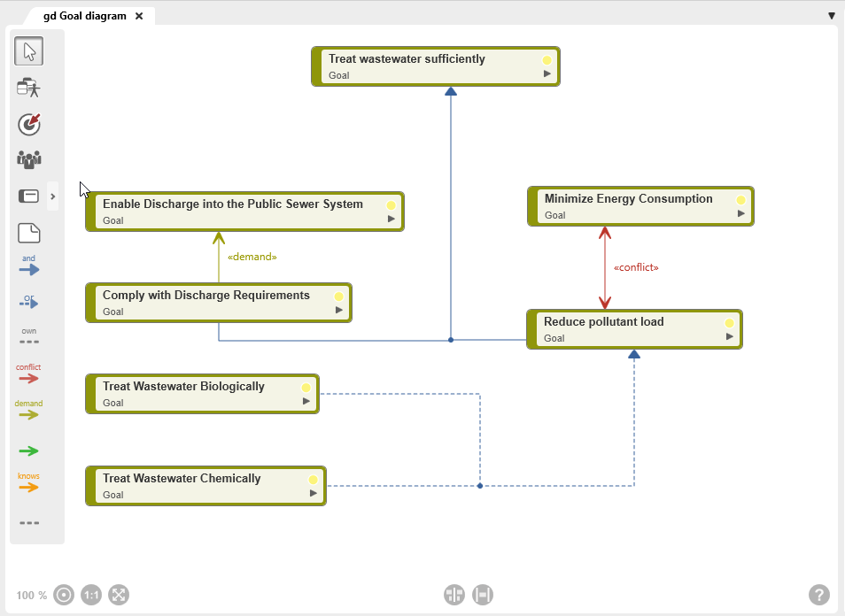Select the Minimize Energy Consumption goal
This screenshot has width=845, height=616.
[640, 206]
